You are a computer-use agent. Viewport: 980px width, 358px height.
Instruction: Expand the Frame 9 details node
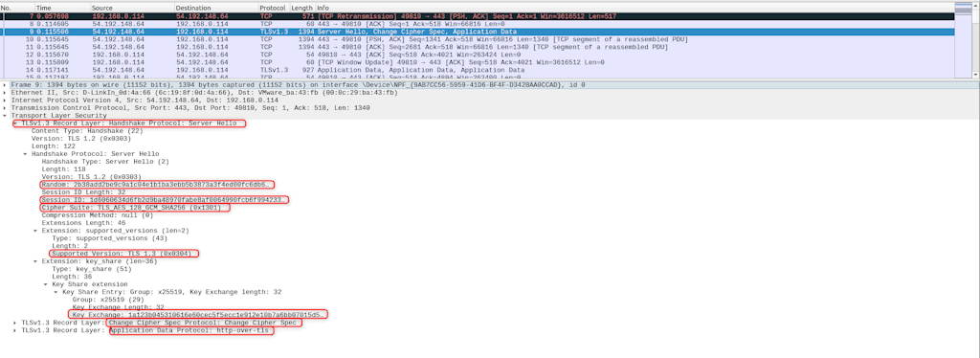click(x=5, y=84)
